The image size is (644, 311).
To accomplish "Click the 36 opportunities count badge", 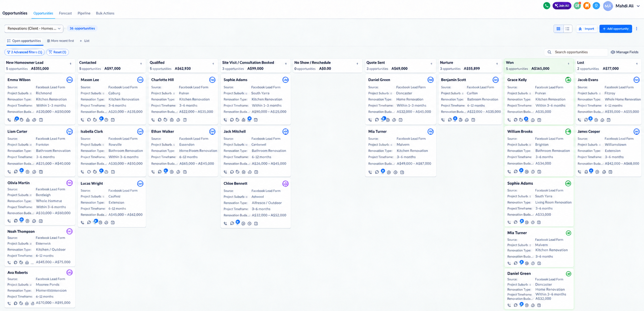I will (82, 29).
